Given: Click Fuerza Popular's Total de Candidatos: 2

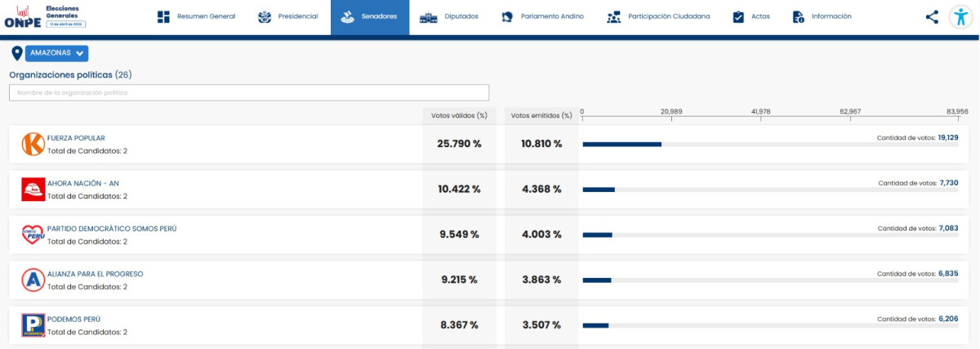Looking at the screenshot, I should tap(87, 151).
